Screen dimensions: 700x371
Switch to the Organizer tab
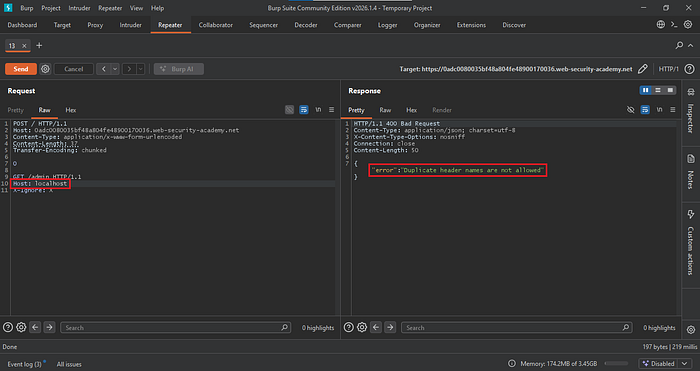tap(427, 25)
